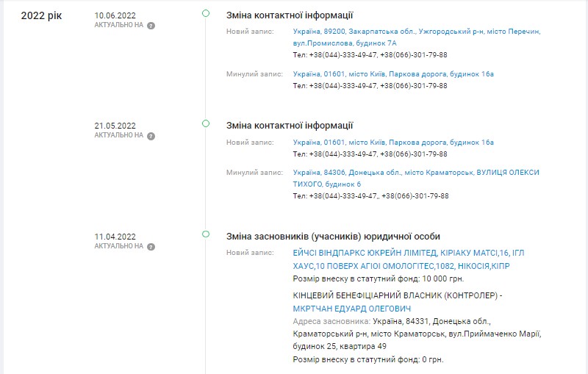Click Зміна контактної інформації heading dated 10.06.2022
The width and height of the screenshot is (588, 374).
click(x=290, y=15)
